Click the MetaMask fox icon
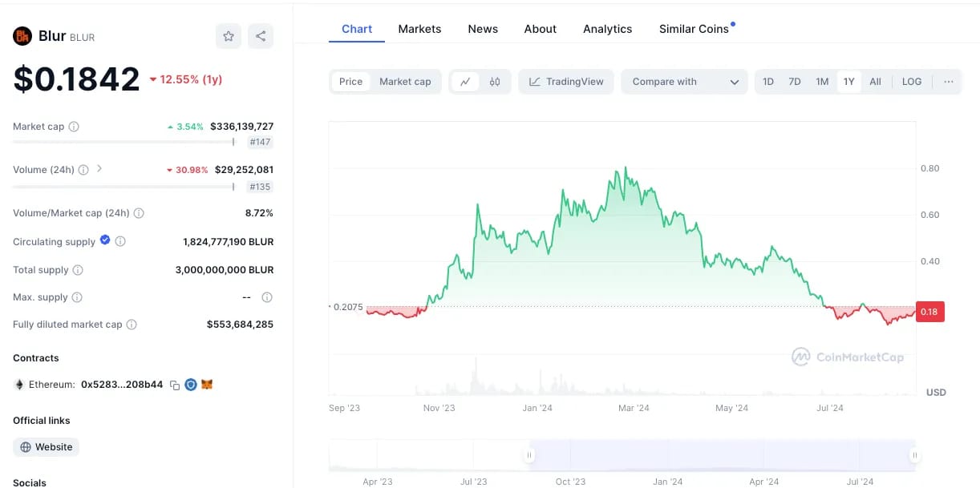 [207, 385]
